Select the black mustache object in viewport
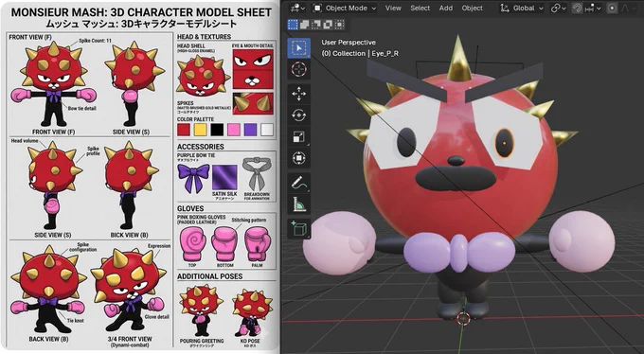This screenshot has width=644, height=354. coord(456,179)
